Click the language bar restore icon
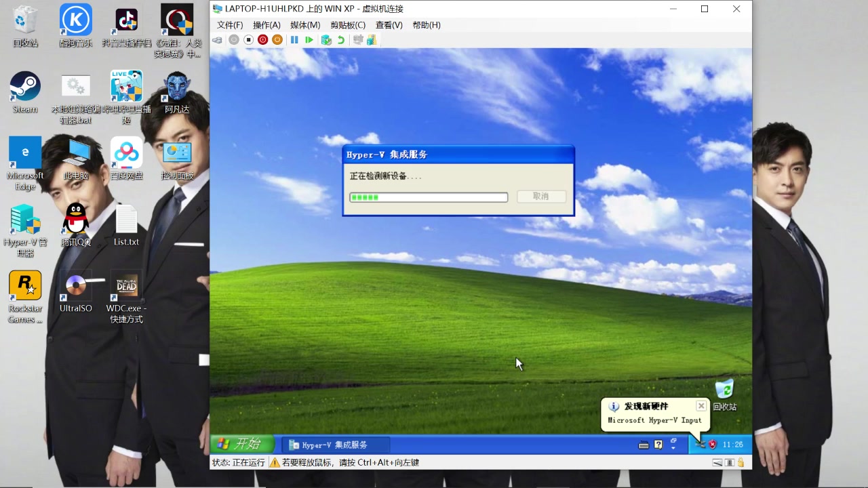This screenshot has height=488, width=868. 673,441
